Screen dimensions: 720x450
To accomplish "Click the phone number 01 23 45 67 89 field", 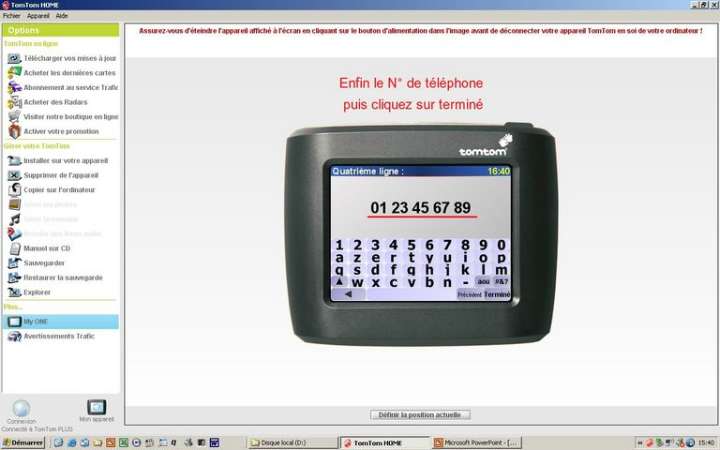I will [x=421, y=208].
